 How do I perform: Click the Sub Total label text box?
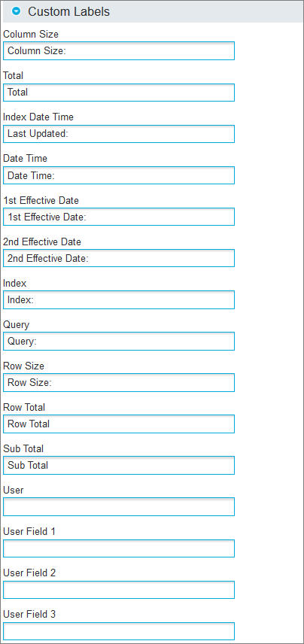pos(119,466)
